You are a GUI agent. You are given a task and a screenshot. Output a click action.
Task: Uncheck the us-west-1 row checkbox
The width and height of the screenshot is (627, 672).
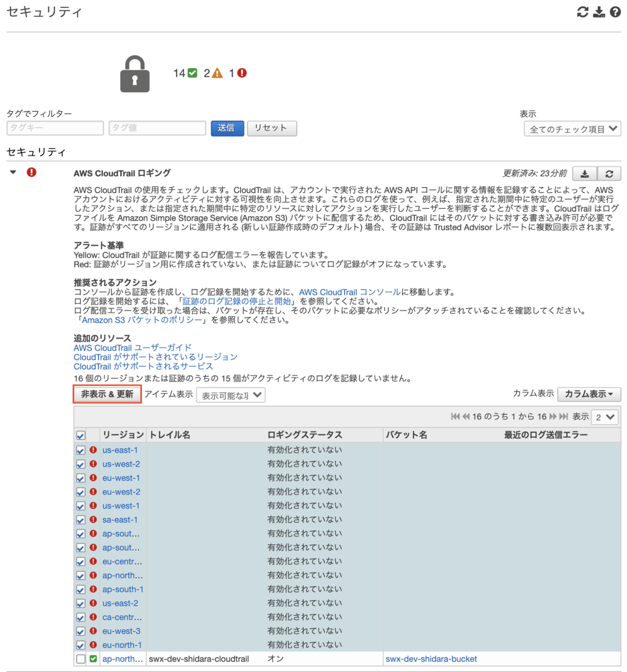click(81, 506)
